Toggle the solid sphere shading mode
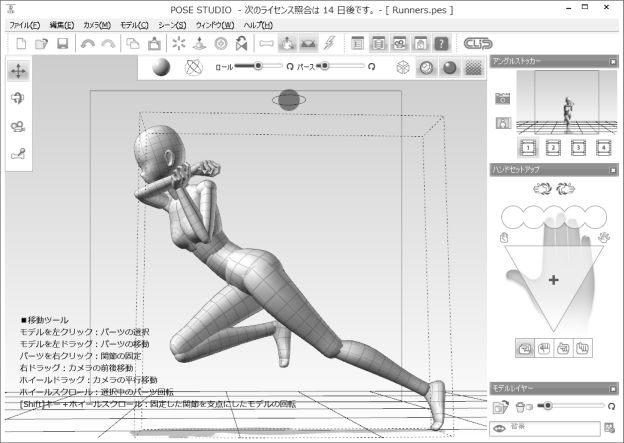 (450, 67)
